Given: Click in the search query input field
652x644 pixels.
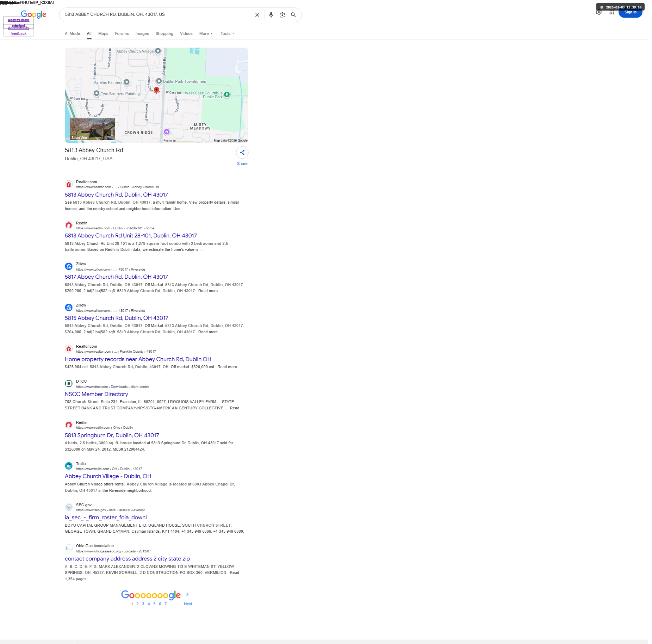Looking at the screenshot, I should pyautogui.click(x=157, y=14).
